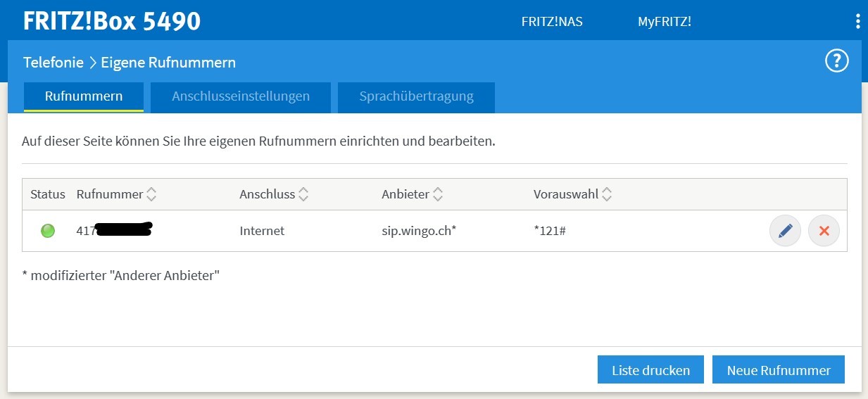Image resolution: width=868 pixels, height=399 pixels.
Task: Open the three-dot overflow menu
Action: click(857, 20)
